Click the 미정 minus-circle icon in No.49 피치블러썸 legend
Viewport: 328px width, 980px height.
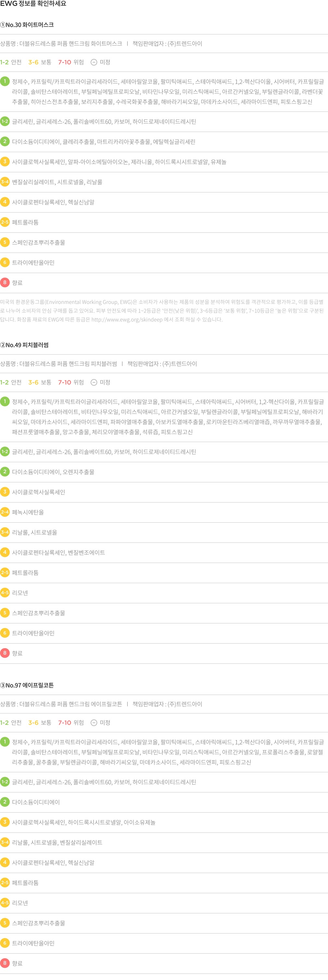coord(94,382)
